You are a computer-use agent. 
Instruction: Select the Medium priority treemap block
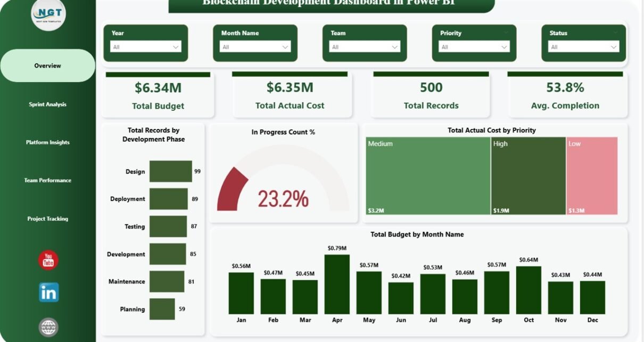pos(427,176)
